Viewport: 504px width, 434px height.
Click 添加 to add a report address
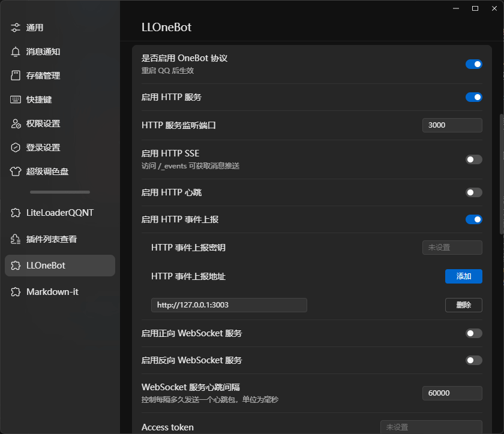point(463,276)
